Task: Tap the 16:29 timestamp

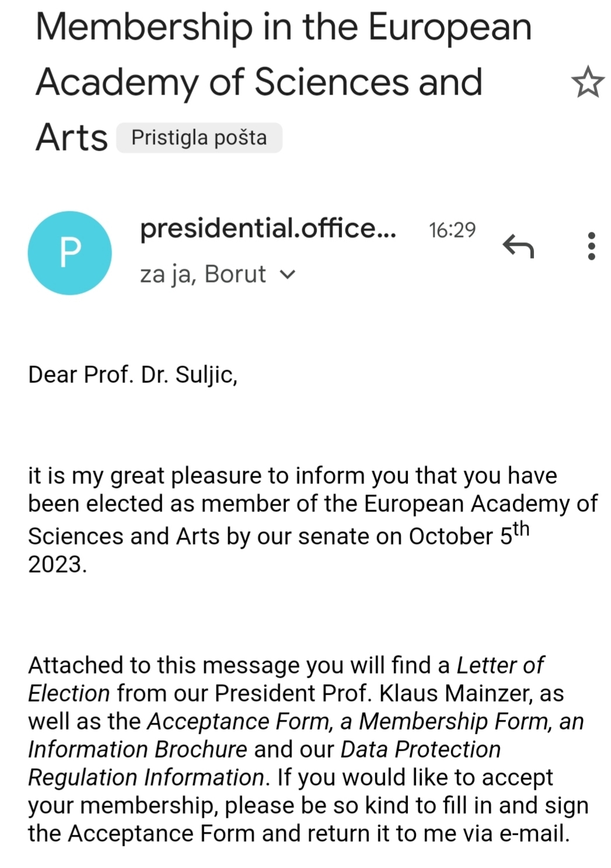Action: coord(452,230)
